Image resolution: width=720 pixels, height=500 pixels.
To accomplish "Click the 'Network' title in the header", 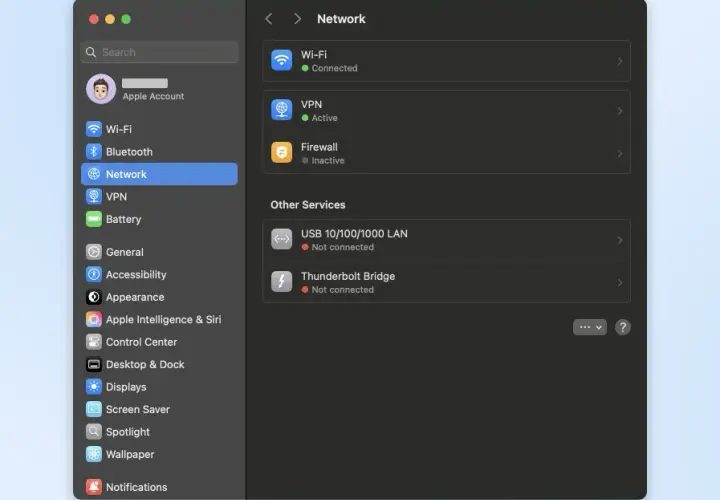I will 341,19.
